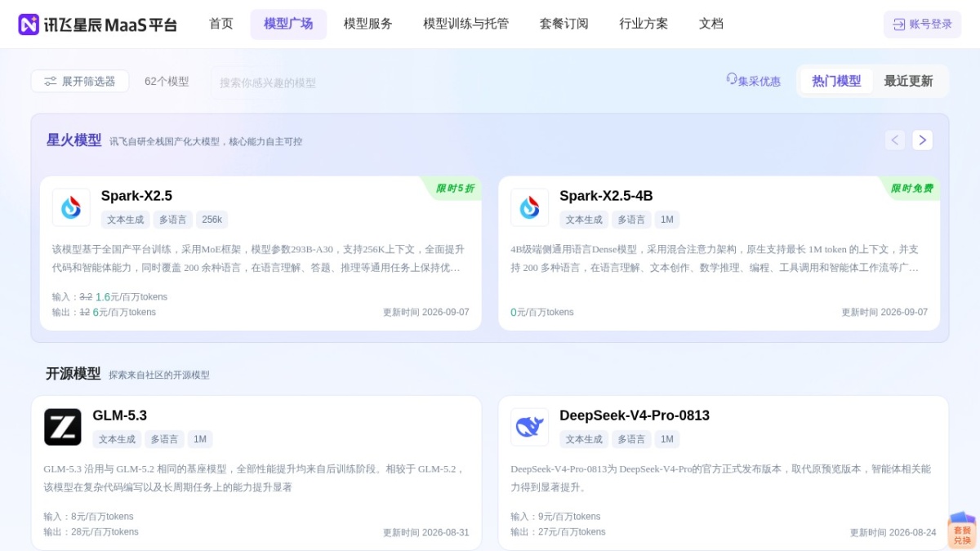
Task: Open the 首页 nav item
Action: (221, 24)
